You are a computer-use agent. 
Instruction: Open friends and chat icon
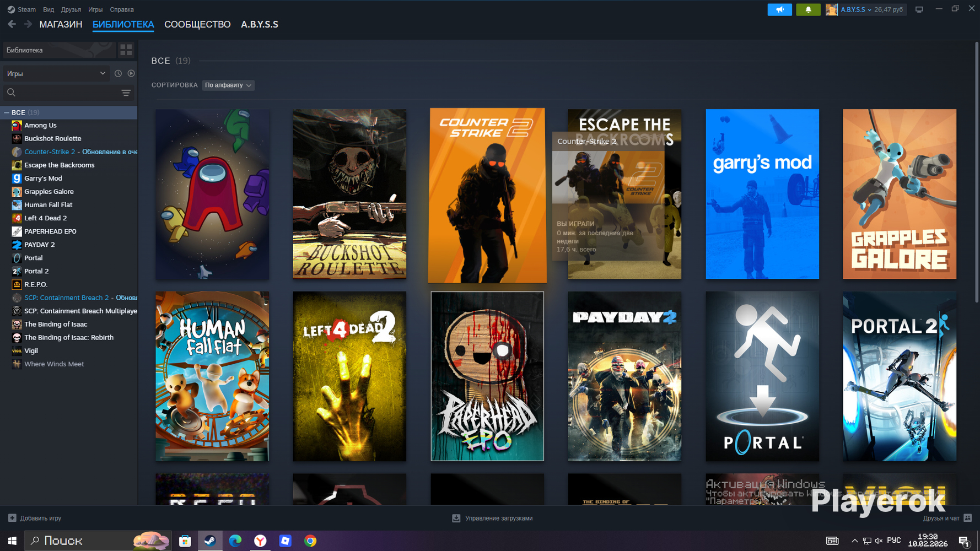point(968,518)
